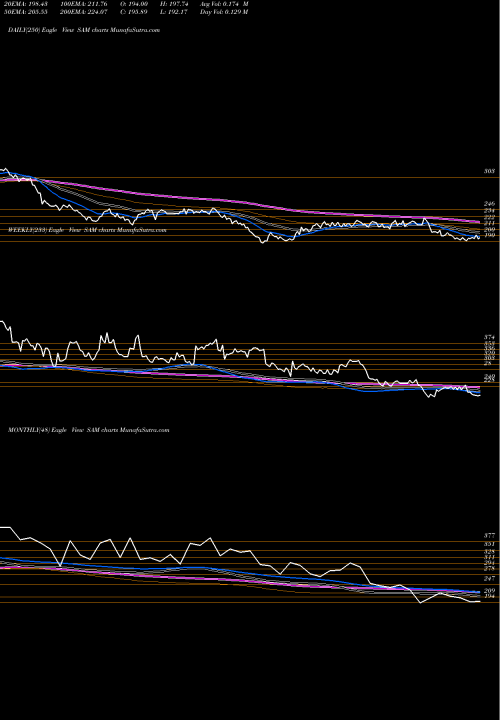Click the 50EMA value readout
The image size is (500, 720).
pyautogui.click(x=26, y=12)
